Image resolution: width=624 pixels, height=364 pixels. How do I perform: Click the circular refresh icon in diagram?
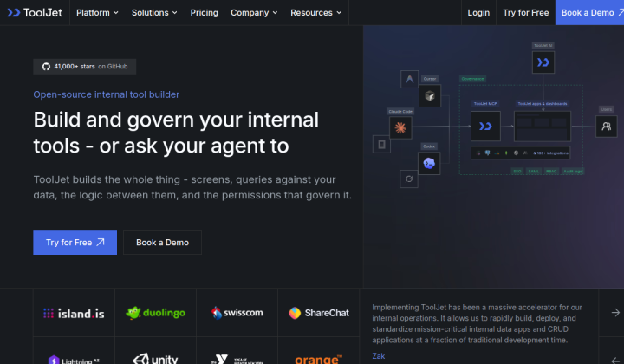[409, 179]
